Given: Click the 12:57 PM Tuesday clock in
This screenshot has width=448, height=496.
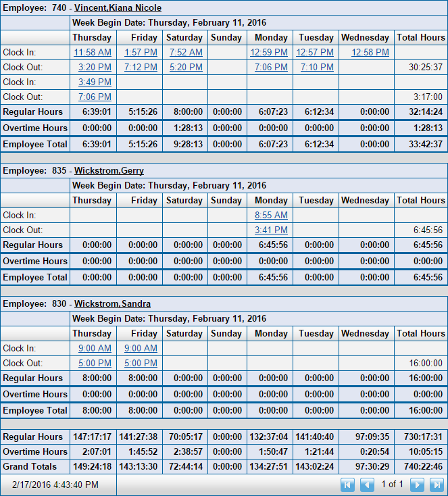Looking at the screenshot, I should point(315,53).
